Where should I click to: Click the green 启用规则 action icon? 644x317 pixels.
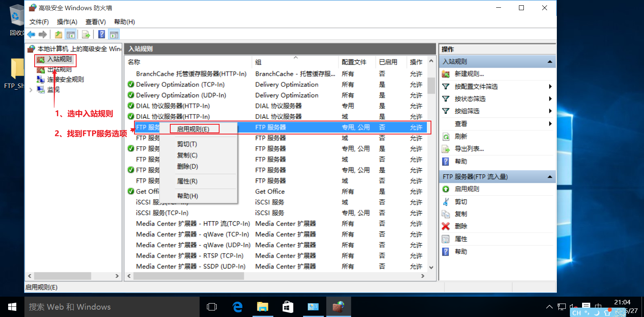click(x=446, y=189)
